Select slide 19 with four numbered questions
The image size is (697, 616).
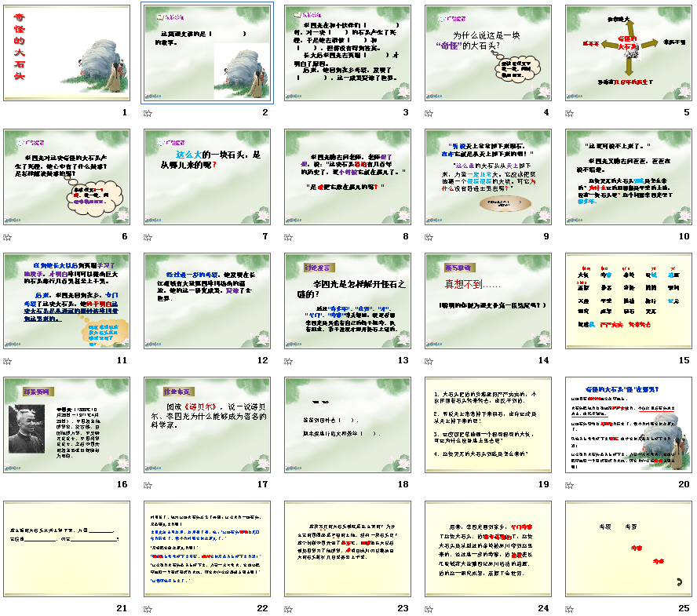coord(488,425)
